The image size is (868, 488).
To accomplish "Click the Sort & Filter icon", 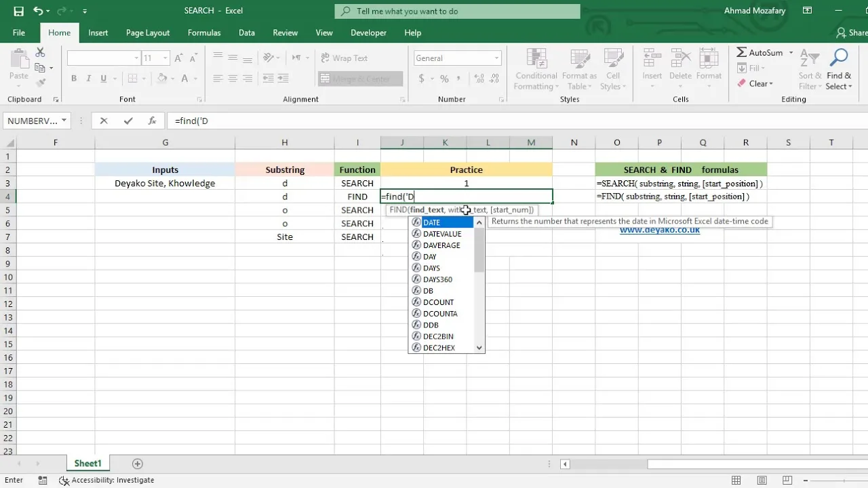I will [810, 59].
